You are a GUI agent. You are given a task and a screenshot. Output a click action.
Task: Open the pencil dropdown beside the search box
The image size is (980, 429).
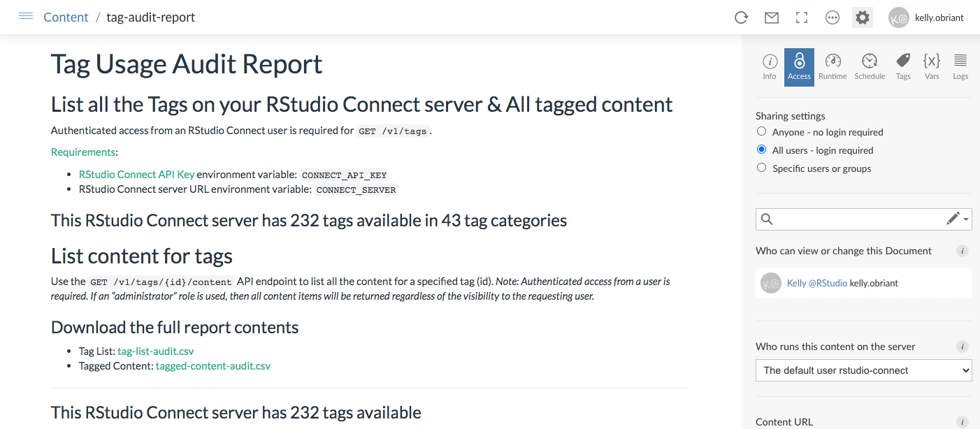[956, 218]
